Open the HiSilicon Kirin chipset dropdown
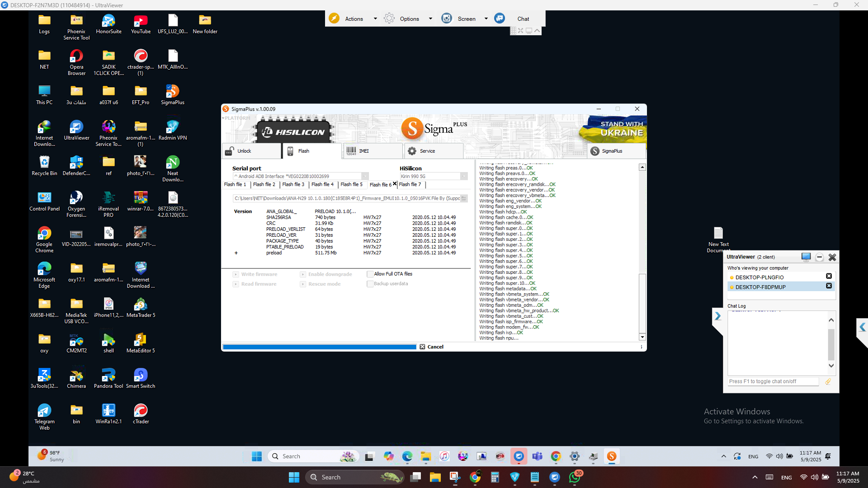Screen dimensions: 868x488 [x=464, y=176]
